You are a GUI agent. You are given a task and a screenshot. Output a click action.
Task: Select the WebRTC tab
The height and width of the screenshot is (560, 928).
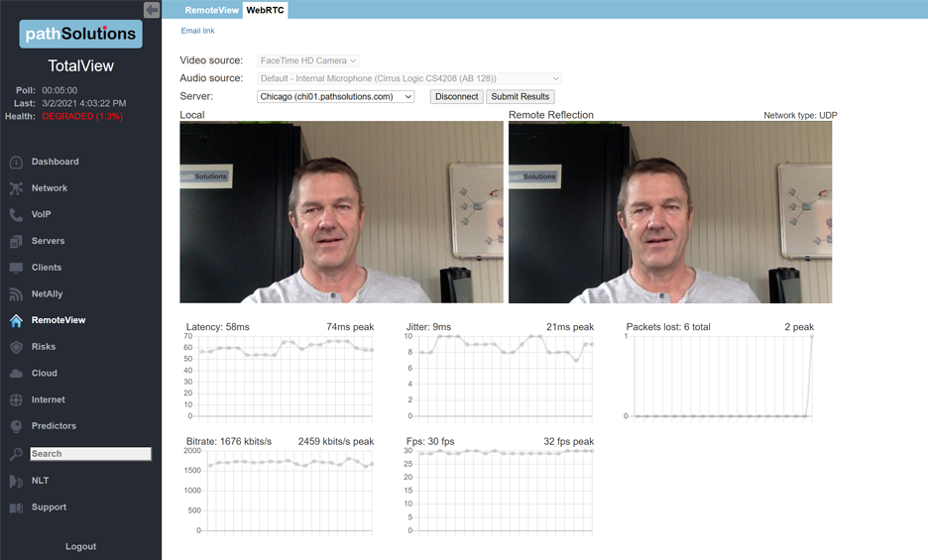[266, 10]
